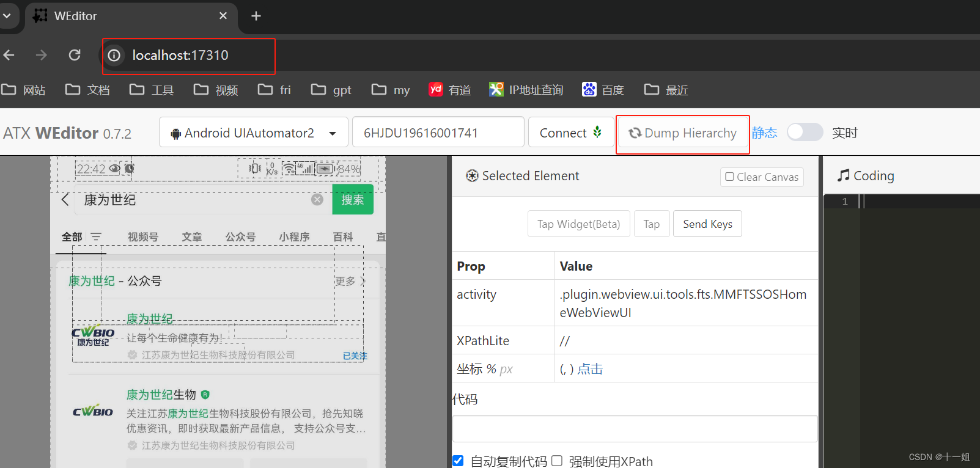980x468 pixels.
Task: Open the 有道 bookmark
Action: (451, 90)
